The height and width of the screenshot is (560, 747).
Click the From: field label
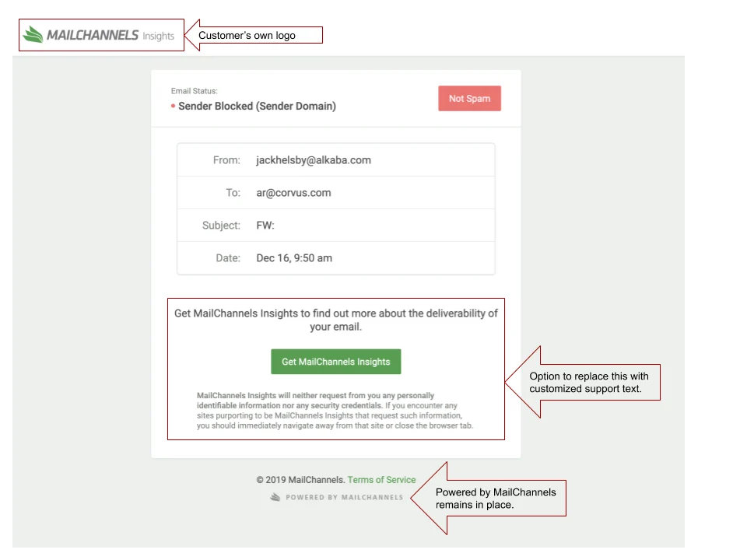[x=226, y=160]
